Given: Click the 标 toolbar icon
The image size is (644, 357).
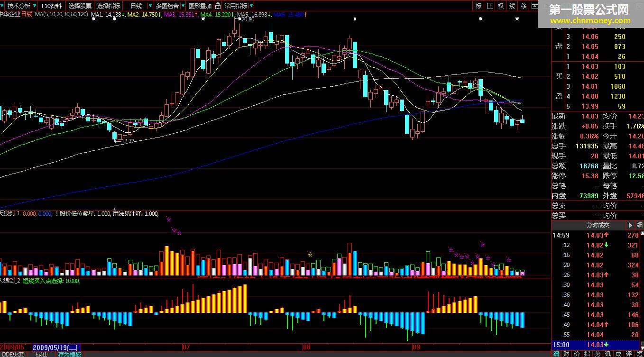Looking at the screenshot, I should coord(478,6).
